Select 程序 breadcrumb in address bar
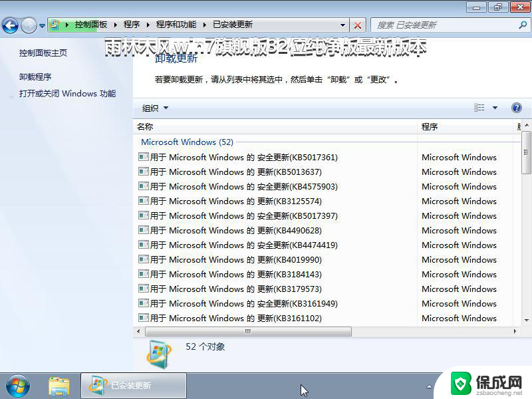 132,25
